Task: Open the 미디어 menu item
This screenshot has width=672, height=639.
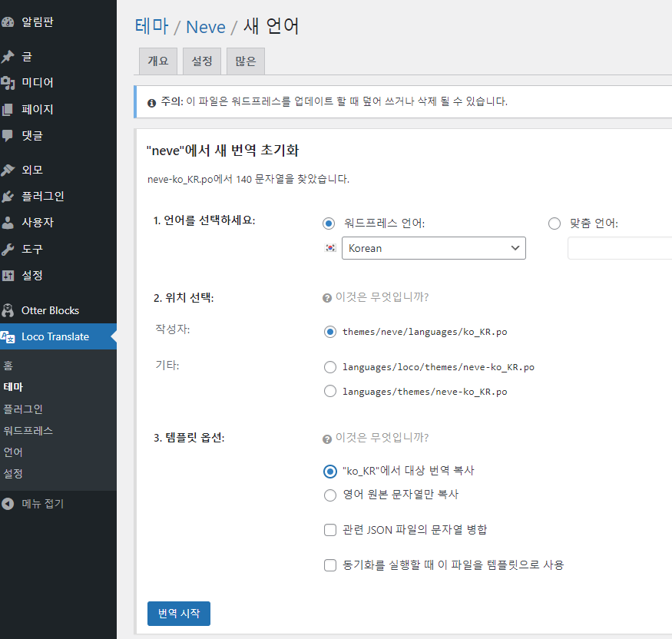Action: coord(58,83)
